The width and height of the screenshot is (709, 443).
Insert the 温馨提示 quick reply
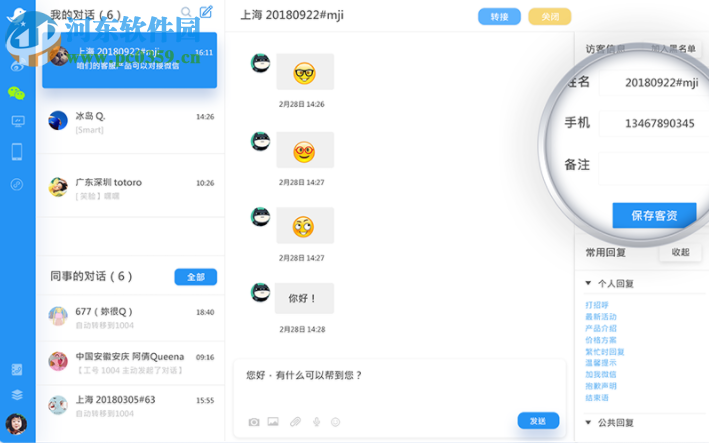click(601, 363)
